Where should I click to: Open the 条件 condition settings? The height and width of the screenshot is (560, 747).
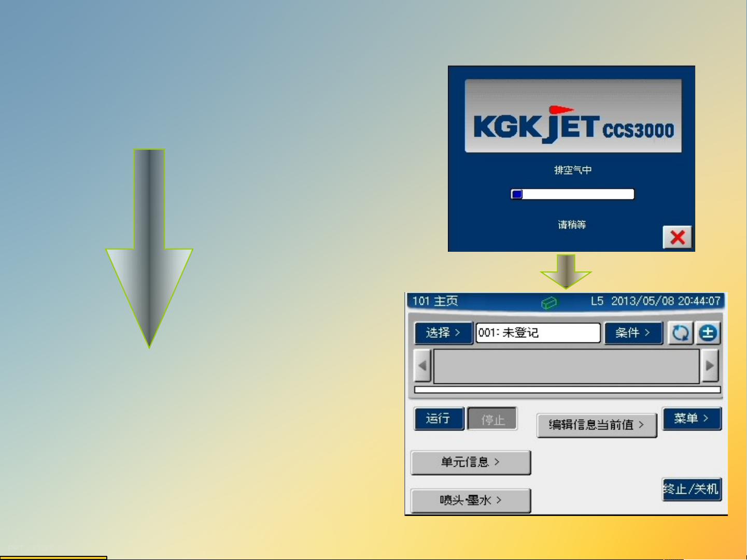tap(633, 333)
